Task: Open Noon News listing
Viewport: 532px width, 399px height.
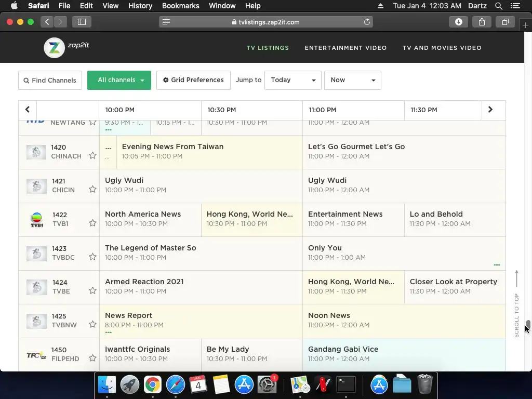Action: pos(404,321)
